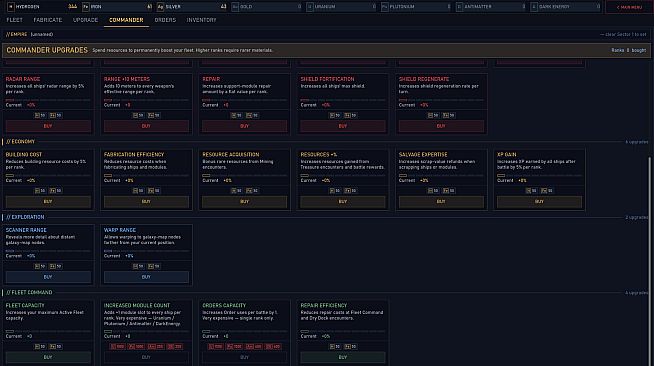
Task: Buy the Radar Range upgrade
Action: pos(48,126)
